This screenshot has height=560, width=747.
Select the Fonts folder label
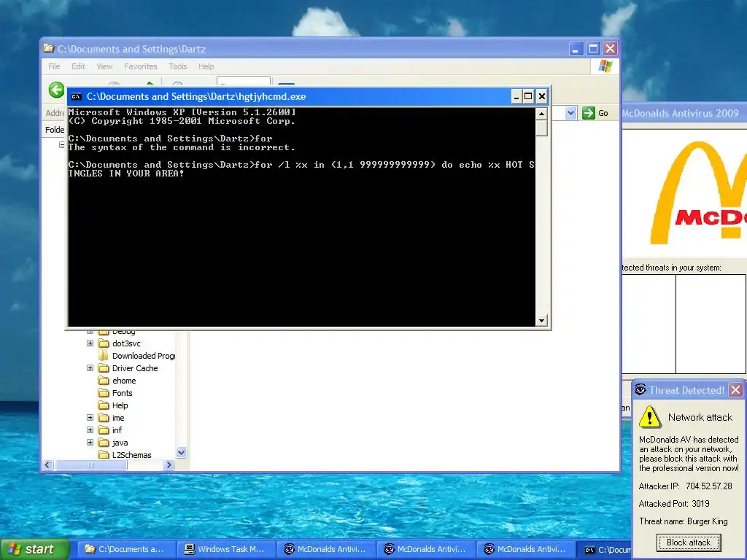[123, 393]
